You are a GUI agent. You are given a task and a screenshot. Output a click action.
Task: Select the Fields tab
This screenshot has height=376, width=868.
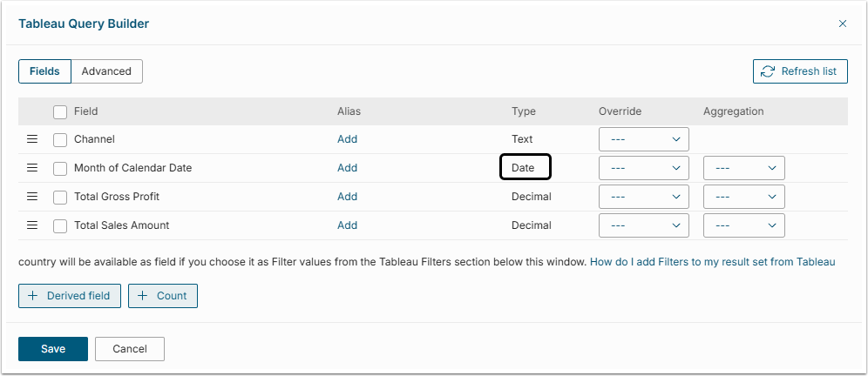[x=44, y=71]
